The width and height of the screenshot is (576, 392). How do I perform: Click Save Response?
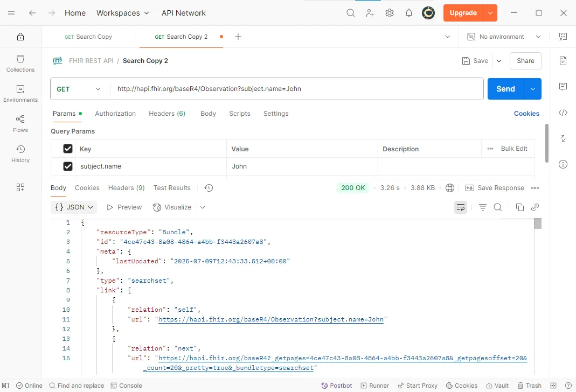(x=495, y=188)
